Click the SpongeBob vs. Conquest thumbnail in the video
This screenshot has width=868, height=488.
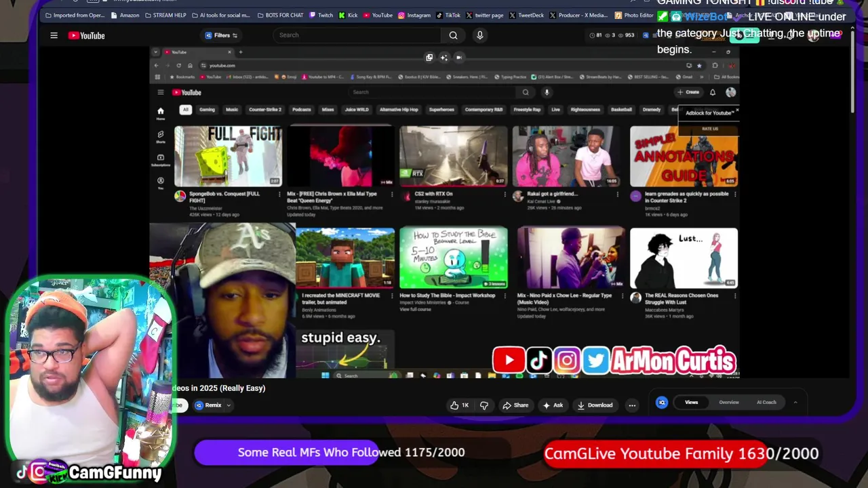pos(229,156)
